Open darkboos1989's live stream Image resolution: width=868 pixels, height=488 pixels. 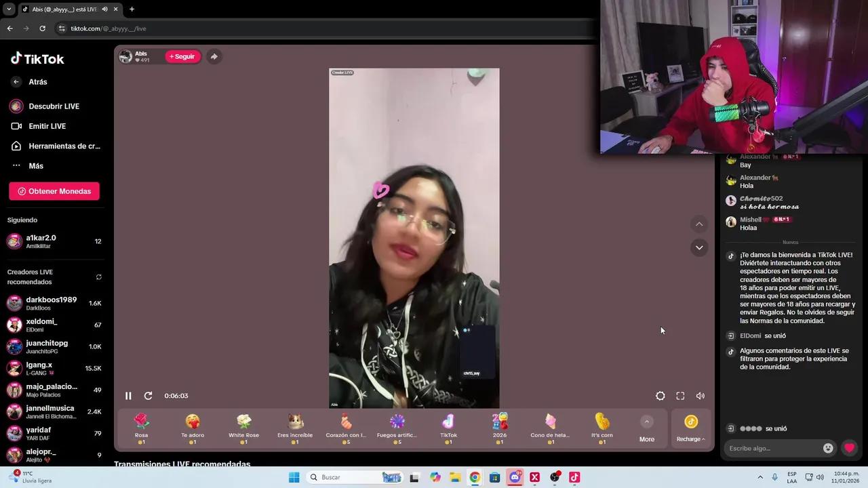(54, 304)
